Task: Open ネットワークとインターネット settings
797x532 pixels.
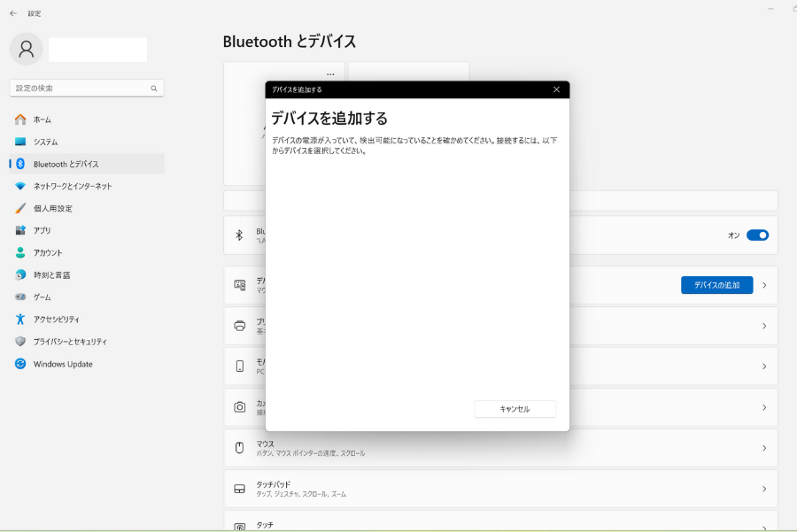Action: (x=87, y=186)
